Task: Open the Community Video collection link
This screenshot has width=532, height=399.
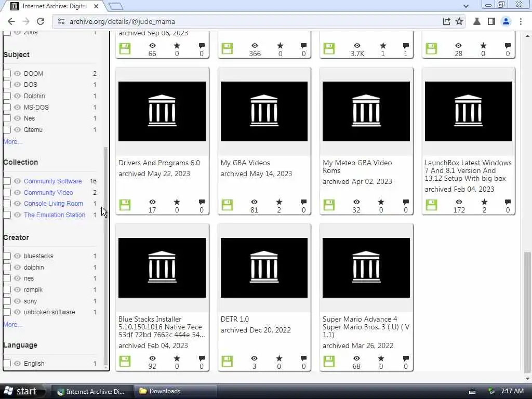Action: (x=48, y=192)
